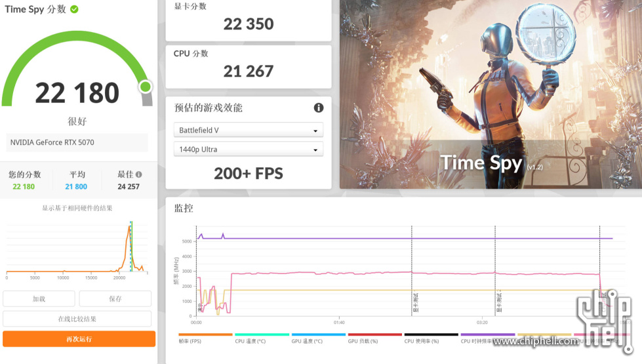Click the Time Spy benchmark artwork image
The height and width of the screenshot is (364, 642).
click(491, 94)
